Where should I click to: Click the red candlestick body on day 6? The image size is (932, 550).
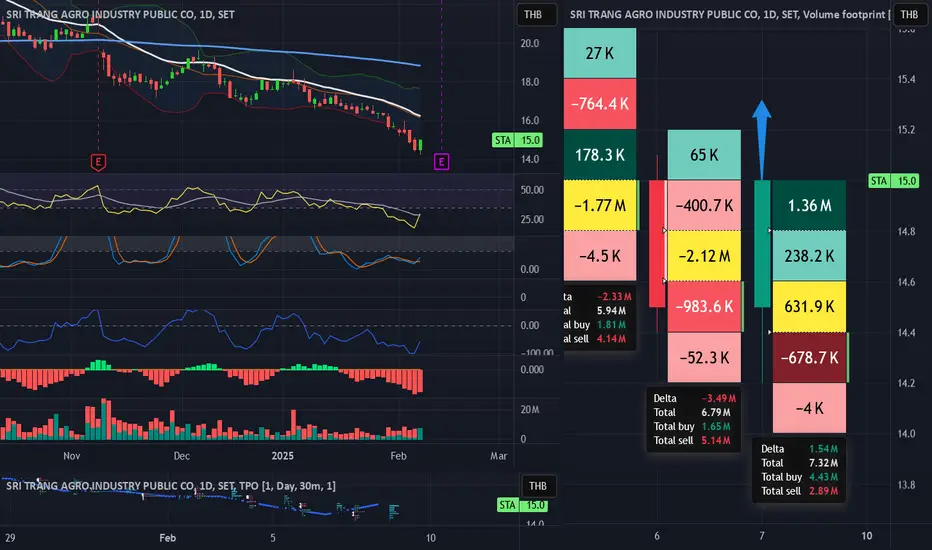(657, 244)
